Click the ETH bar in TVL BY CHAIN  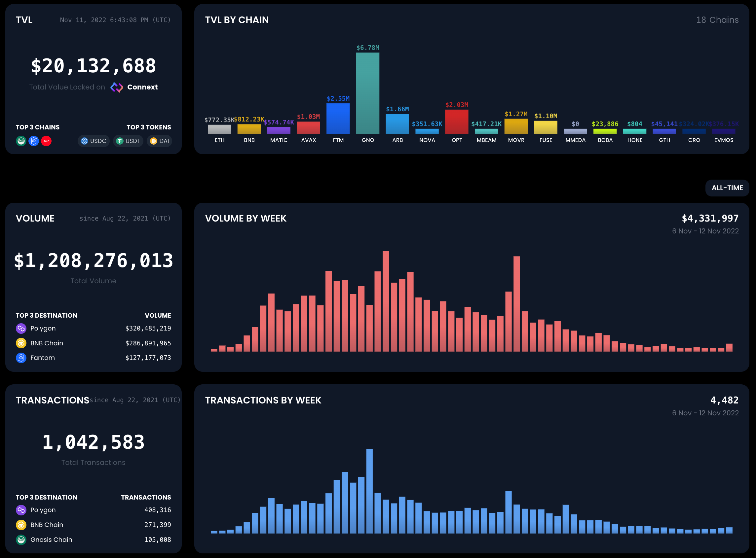click(219, 129)
